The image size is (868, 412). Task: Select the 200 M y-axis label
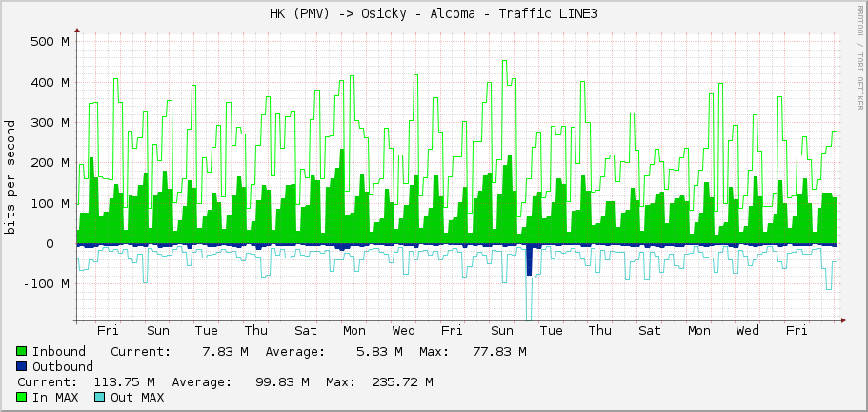(50, 163)
